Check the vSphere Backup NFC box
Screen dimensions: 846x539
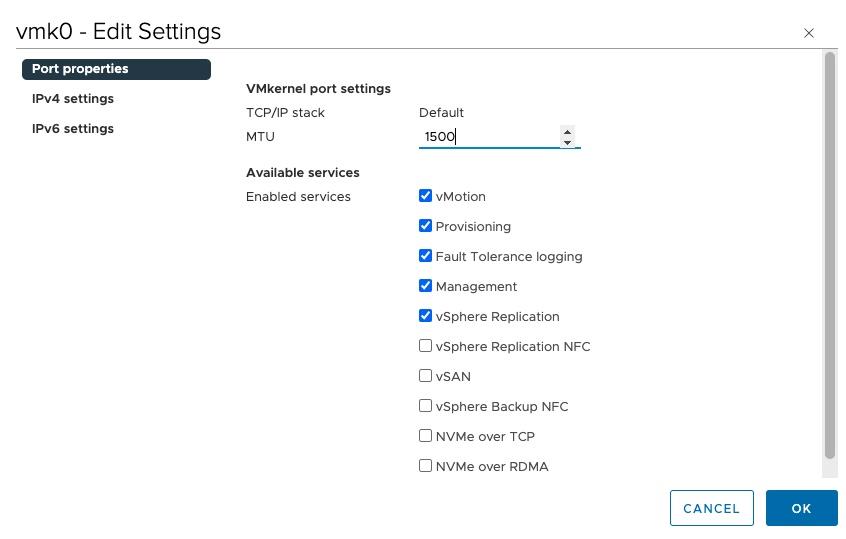pos(425,406)
